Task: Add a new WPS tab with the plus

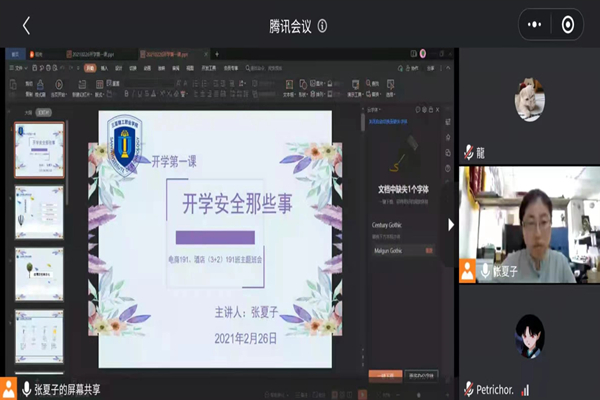Action: pyautogui.click(x=217, y=54)
